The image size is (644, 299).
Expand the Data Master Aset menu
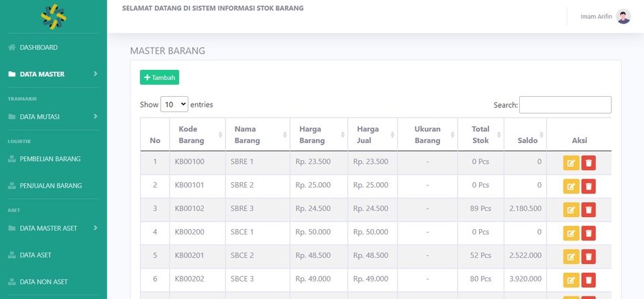click(53, 228)
